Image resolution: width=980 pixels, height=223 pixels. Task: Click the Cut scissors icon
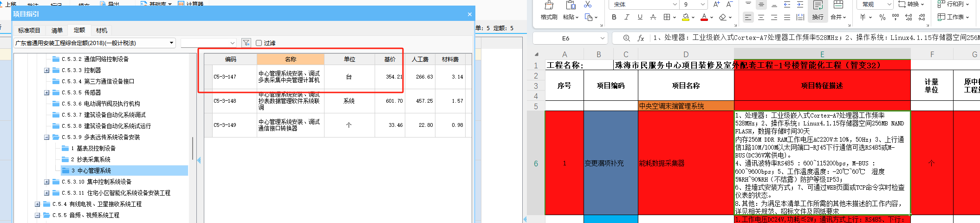click(588, 5)
